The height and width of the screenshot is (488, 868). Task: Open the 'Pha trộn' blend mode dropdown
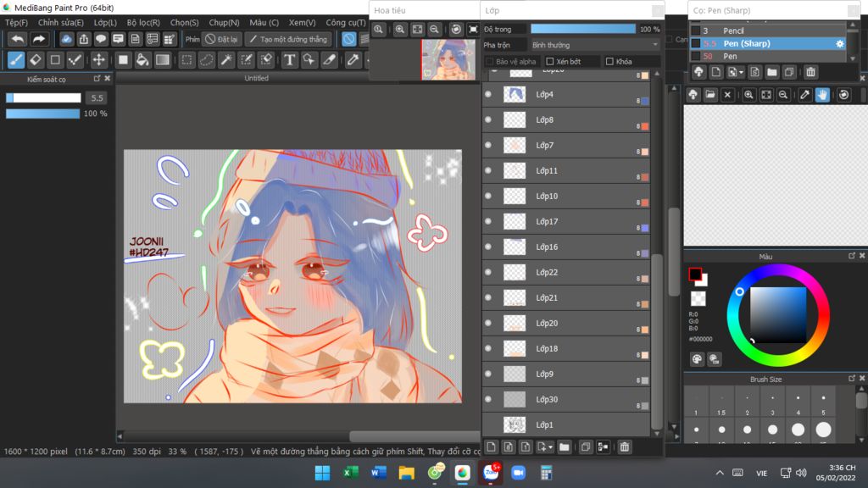[594, 45]
